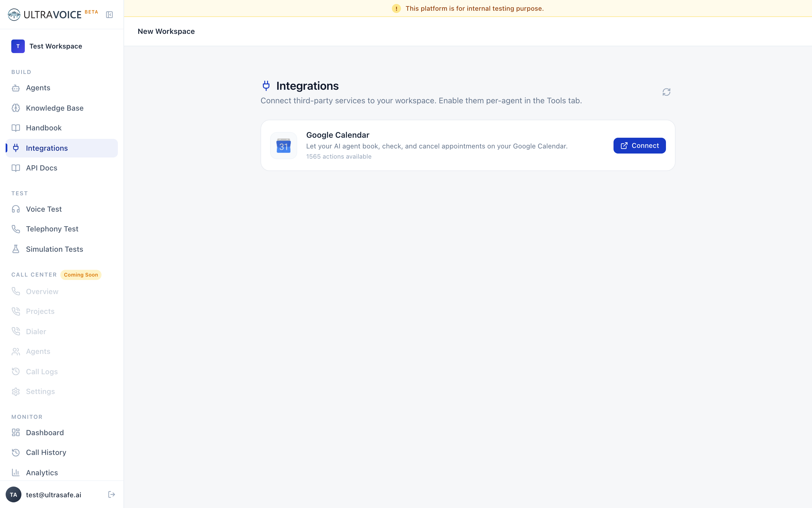Image resolution: width=812 pixels, height=508 pixels.
Task: Click Projects in Call Center
Action: click(62, 312)
